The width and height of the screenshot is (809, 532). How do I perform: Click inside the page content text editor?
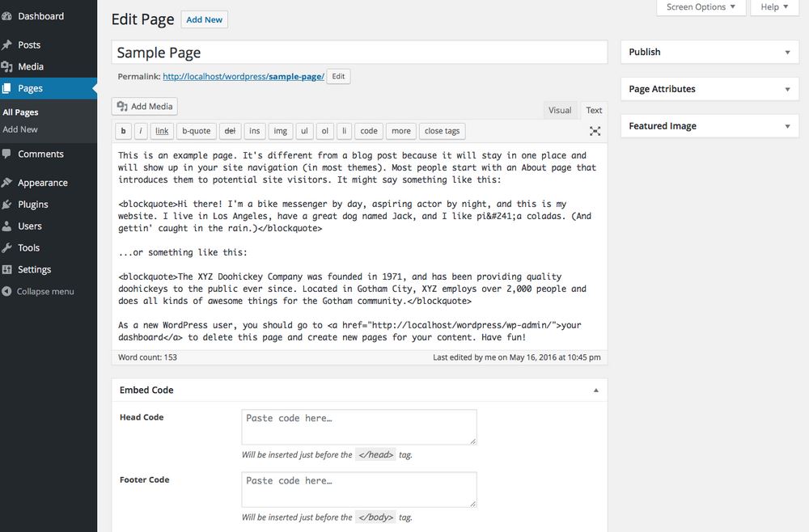click(x=360, y=247)
